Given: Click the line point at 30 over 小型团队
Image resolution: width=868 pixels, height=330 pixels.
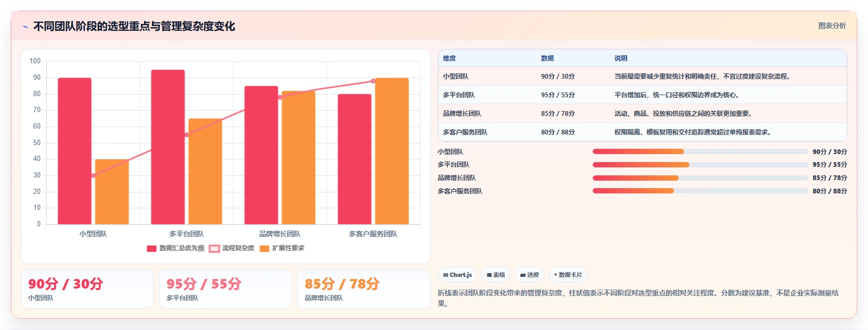Looking at the screenshot, I should click(93, 175).
